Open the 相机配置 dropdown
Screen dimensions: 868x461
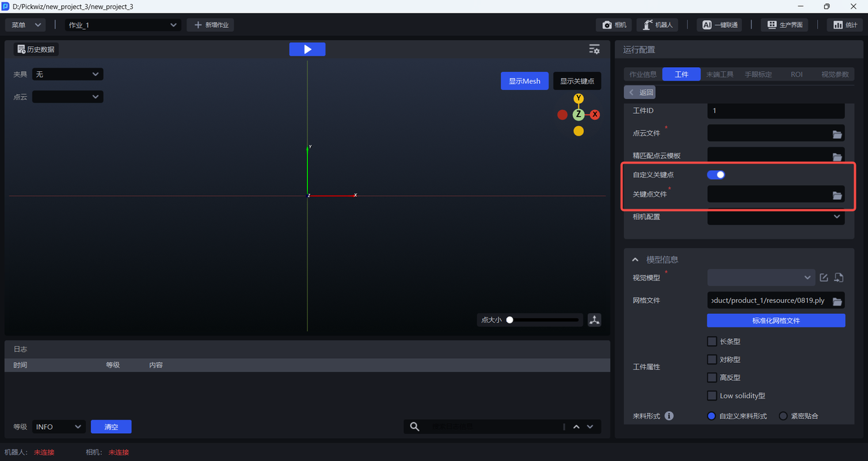click(x=776, y=217)
